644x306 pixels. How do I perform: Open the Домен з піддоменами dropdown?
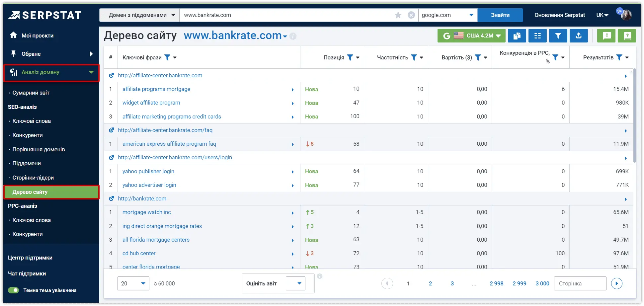coord(139,15)
